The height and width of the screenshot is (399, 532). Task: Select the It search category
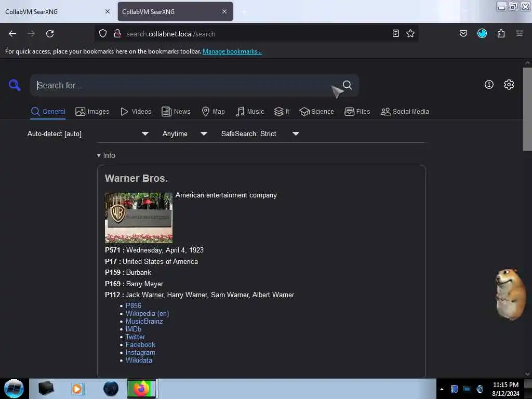pos(282,112)
